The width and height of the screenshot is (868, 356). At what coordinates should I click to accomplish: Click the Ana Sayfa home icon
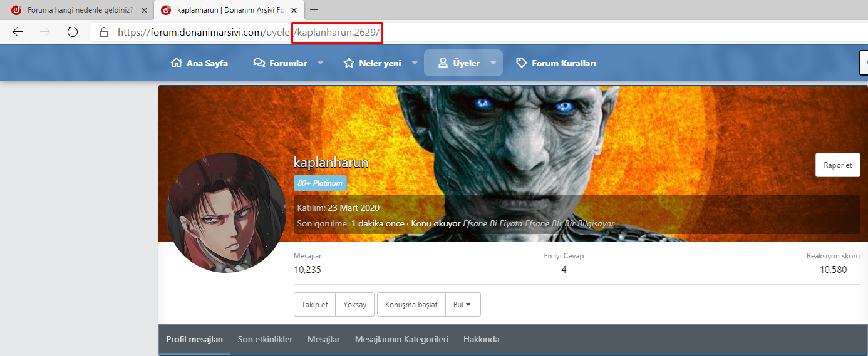point(176,63)
